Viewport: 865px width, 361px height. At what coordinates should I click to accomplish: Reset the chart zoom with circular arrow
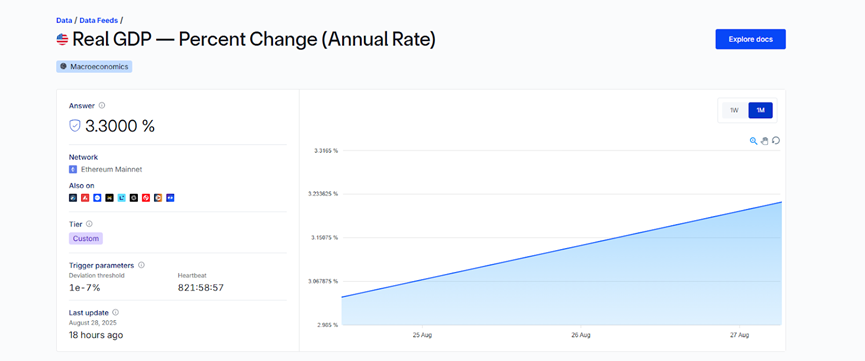(x=776, y=141)
